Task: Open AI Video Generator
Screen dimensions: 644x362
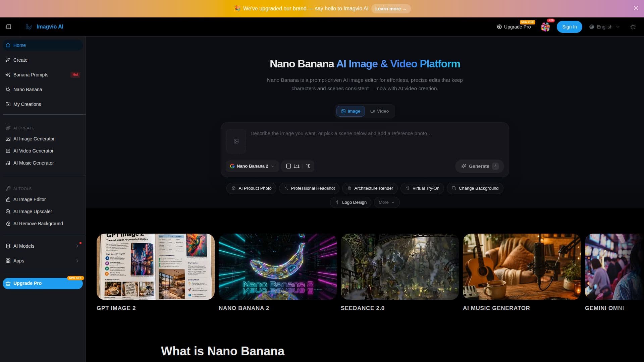Action: tap(43, 151)
